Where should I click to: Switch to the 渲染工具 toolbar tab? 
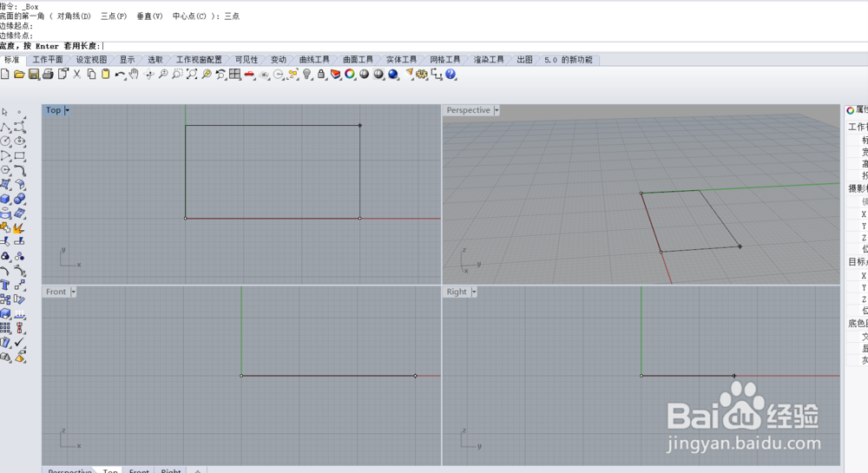[489, 60]
